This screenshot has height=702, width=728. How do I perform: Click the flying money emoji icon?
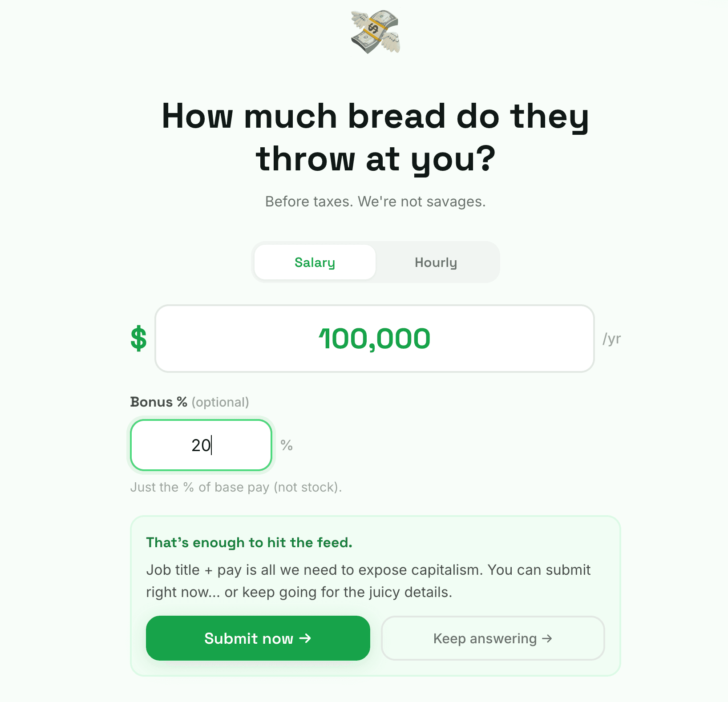pyautogui.click(x=375, y=32)
